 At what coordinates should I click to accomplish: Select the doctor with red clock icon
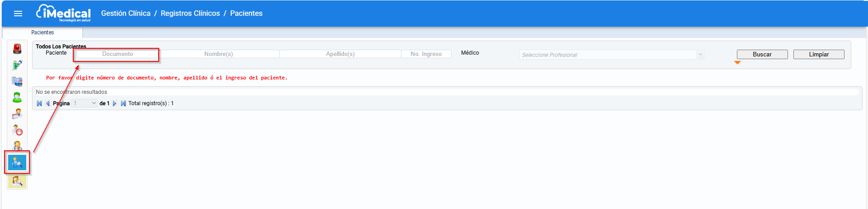[x=17, y=130]
